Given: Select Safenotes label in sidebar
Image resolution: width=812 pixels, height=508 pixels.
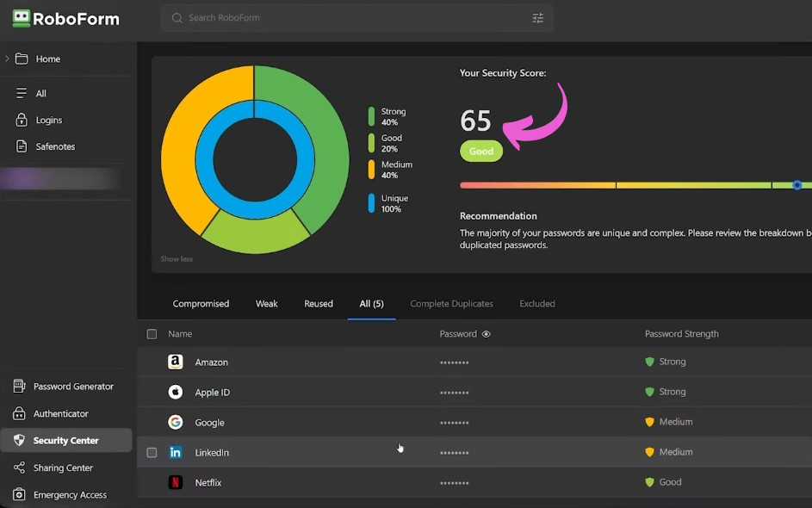Looking at the screenshot, I should pyautogui.click(x=55, y=146).
